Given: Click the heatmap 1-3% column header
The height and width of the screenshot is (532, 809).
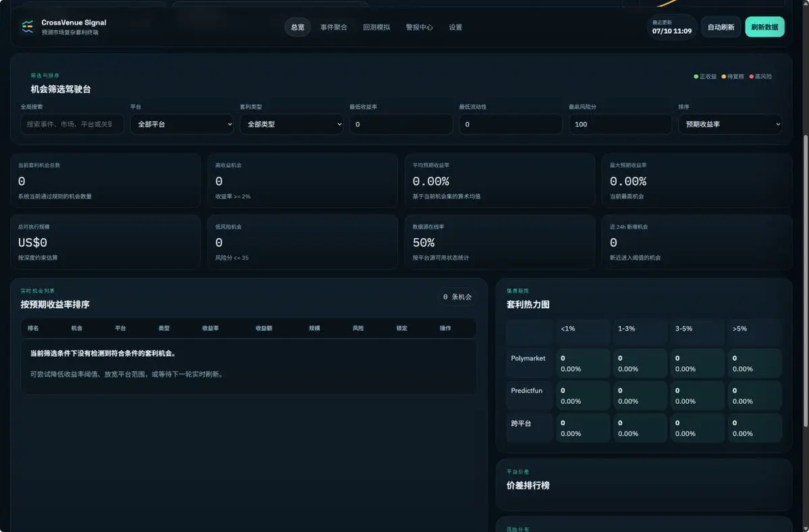Looking at the screenshot, I should tap(640, 332).
